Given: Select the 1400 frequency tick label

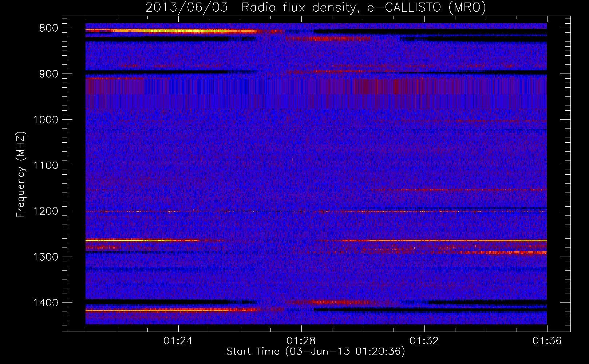Looking at the screenshot, I should click(46, 303).
